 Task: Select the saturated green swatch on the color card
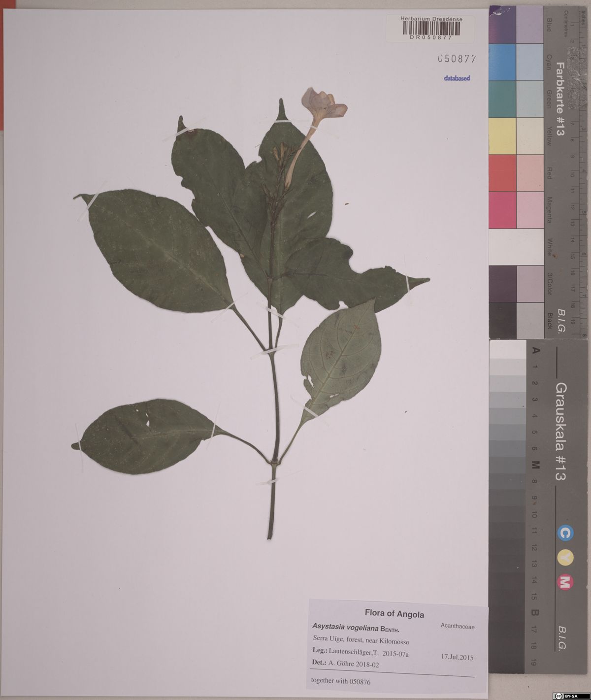pyautogui.click(x=502, y=99)
